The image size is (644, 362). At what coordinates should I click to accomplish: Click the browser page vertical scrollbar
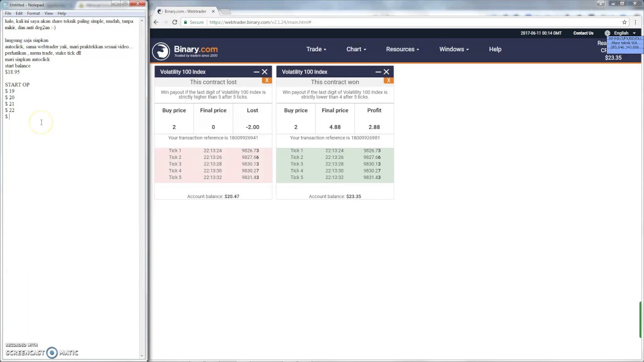(640, 320)
